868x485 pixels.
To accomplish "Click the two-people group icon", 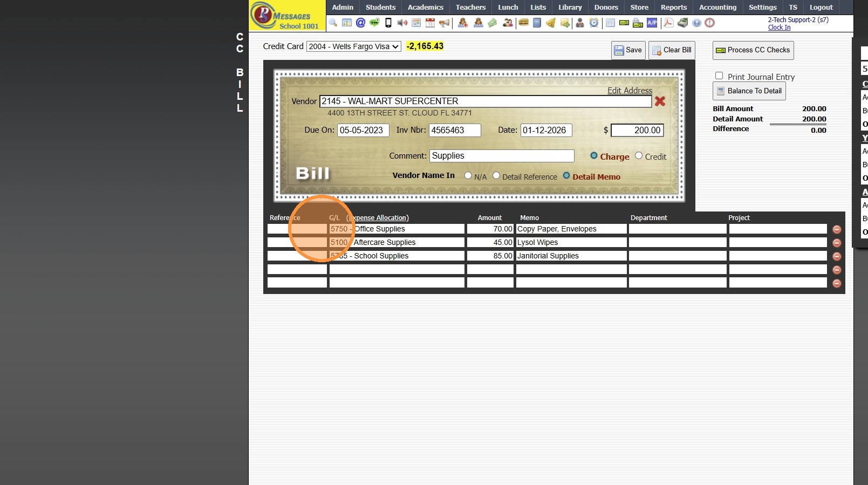I will pyautogui.click(x=508, y=23).
